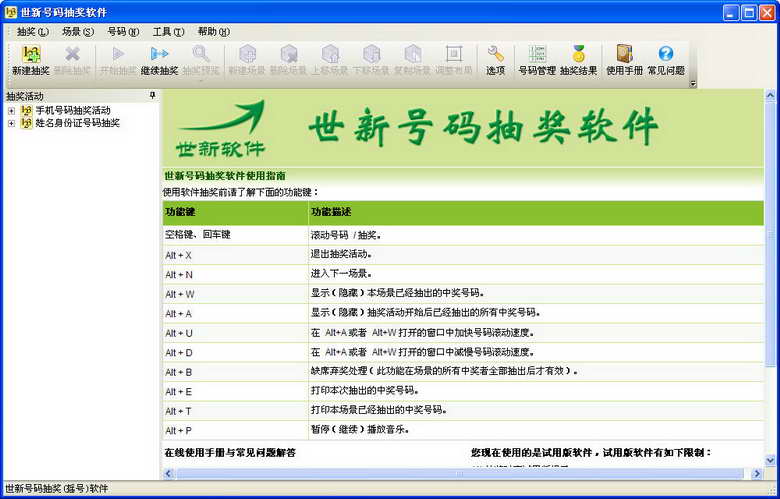Click the vertical scrollbar down arrow
The height and width of the screenshot is (499, 780).
pos(770,461)
